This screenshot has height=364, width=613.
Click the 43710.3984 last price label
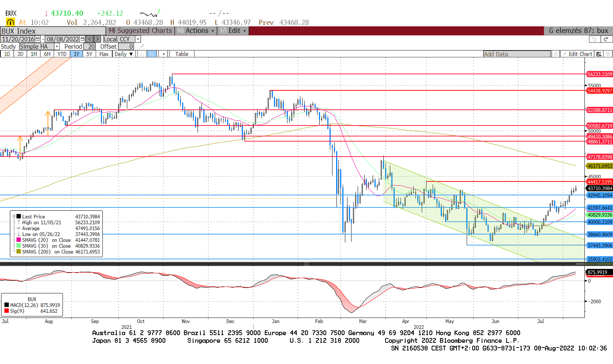pyautogui.click(x=599, y=188)
